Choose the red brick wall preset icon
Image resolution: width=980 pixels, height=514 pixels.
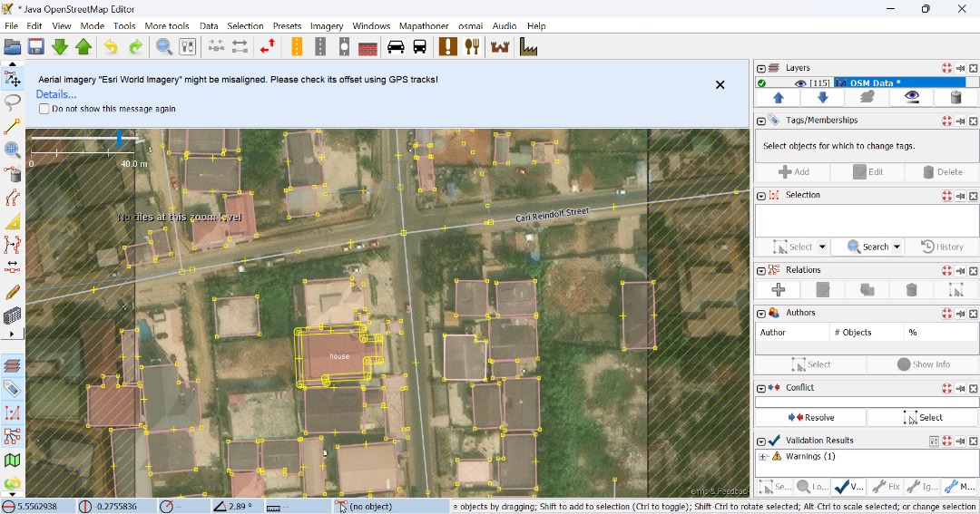tap(367, 48)
